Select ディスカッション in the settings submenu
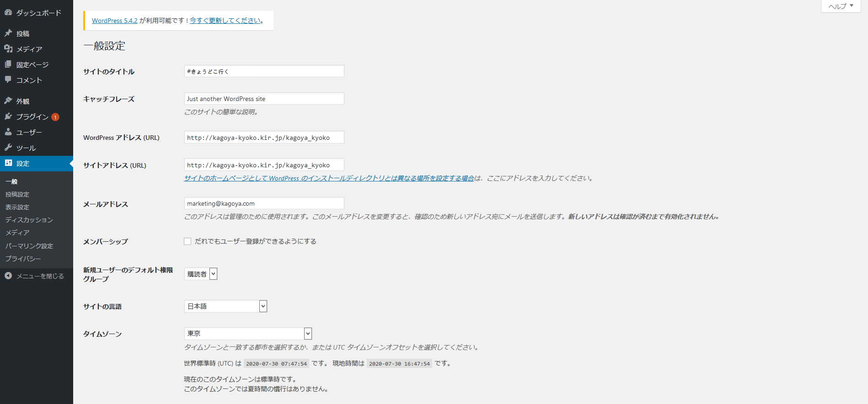Screen dimensions: 868x404 29,220
